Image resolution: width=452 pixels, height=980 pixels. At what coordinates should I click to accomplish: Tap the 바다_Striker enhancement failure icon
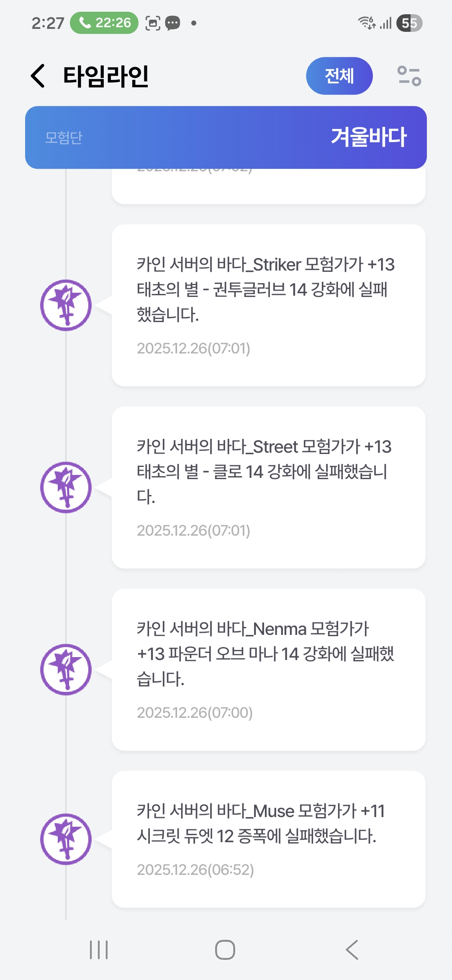point(66,305)
